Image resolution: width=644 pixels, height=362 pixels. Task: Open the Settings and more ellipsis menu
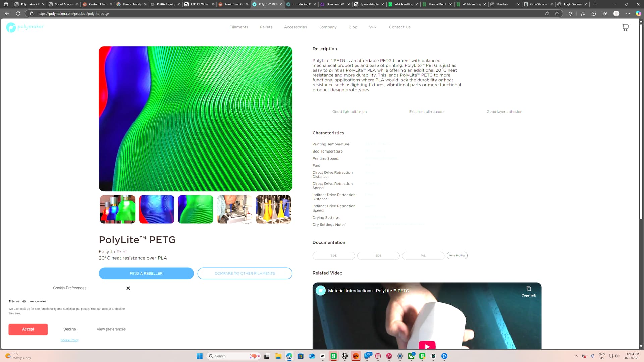[628, 14]
